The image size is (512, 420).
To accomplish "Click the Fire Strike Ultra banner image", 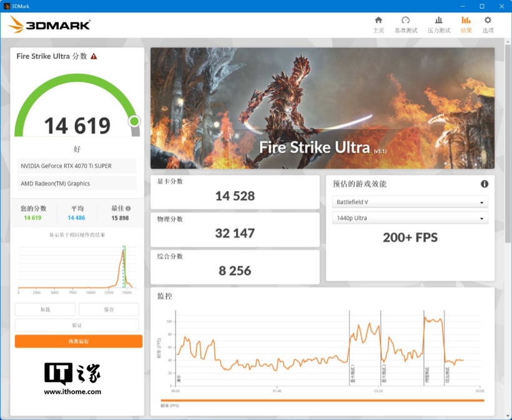I will coord(322,108).
